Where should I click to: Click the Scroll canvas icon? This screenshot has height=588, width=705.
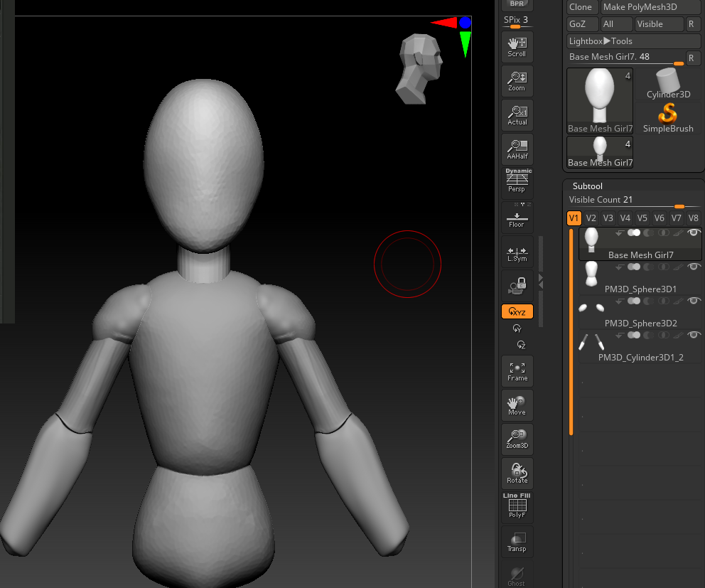click(517, 47)
